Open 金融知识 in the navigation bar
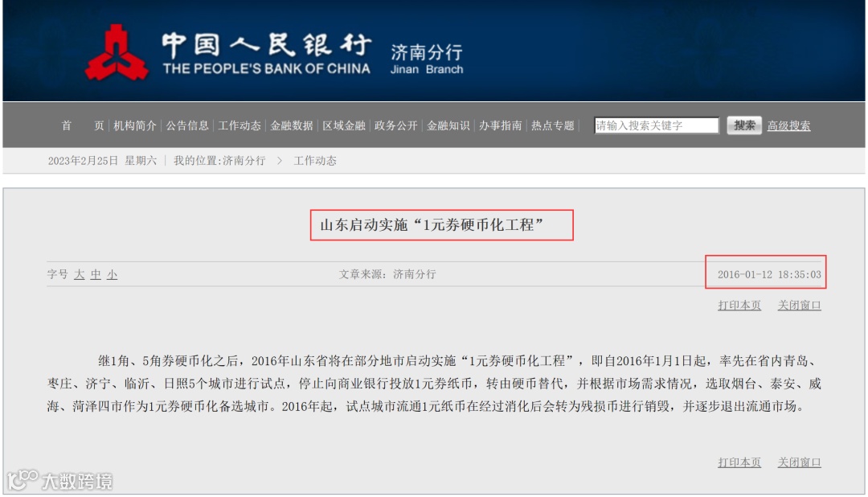 (448, 125)
